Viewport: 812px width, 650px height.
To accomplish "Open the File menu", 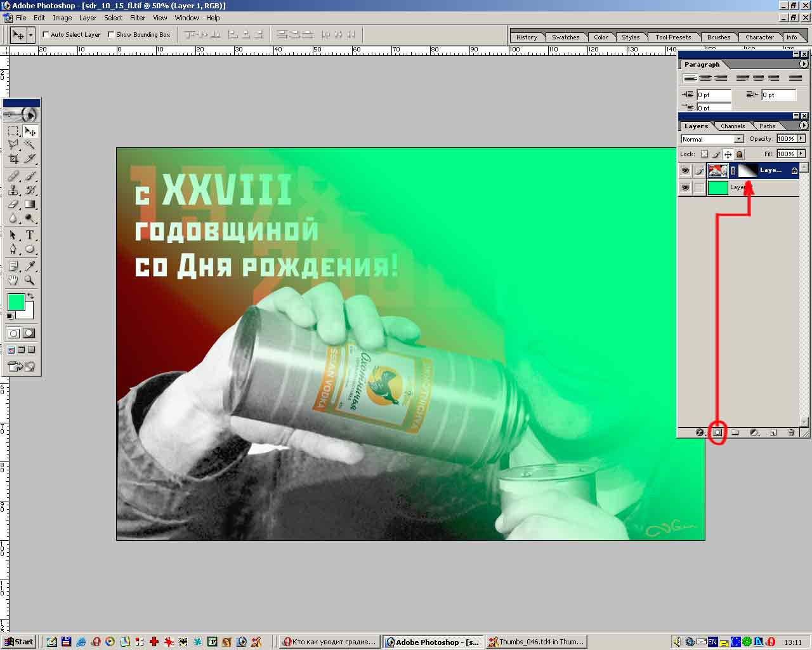I will [x=21, y=18].
